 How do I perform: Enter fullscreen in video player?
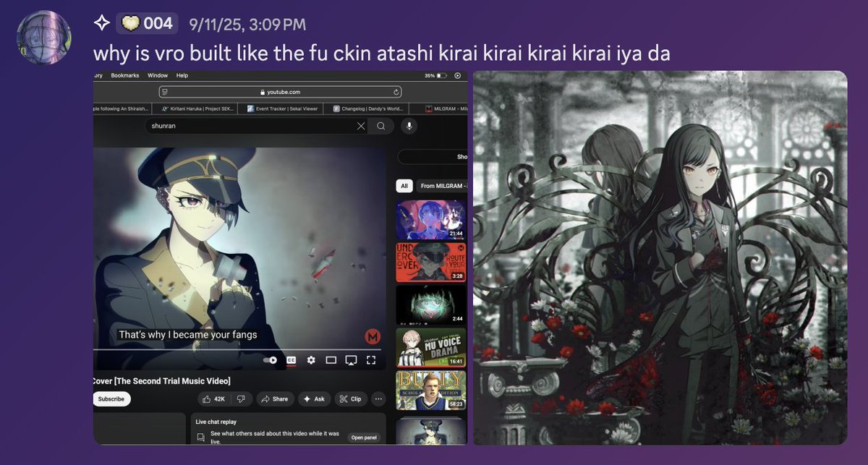tap(371, 360)
